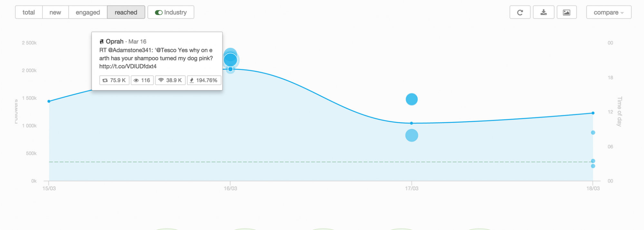The height and width of the screenshot is (230, 644).
Task: Click the 75.9 K retweet count badge
Action: click(x=114, y=80)
